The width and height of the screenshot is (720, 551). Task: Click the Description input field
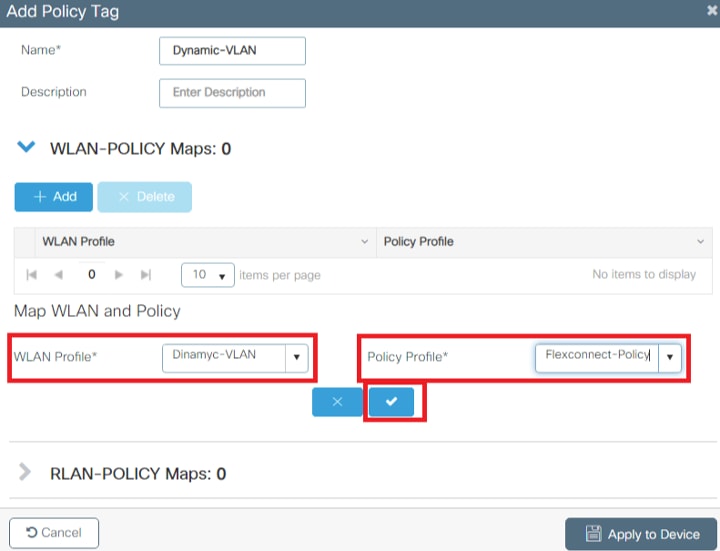(232, 93)
